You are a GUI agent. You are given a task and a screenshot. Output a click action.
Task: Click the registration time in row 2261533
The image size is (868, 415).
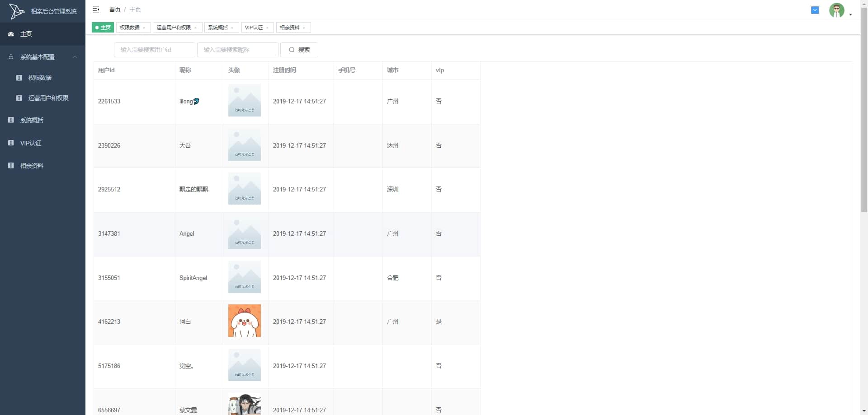click(x=299, y=101)
